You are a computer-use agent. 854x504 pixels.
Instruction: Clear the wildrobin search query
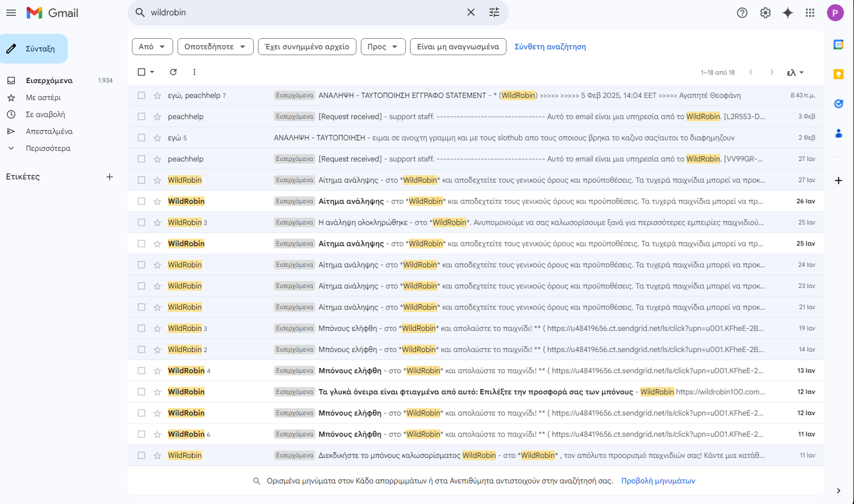[x=471, y=13]
